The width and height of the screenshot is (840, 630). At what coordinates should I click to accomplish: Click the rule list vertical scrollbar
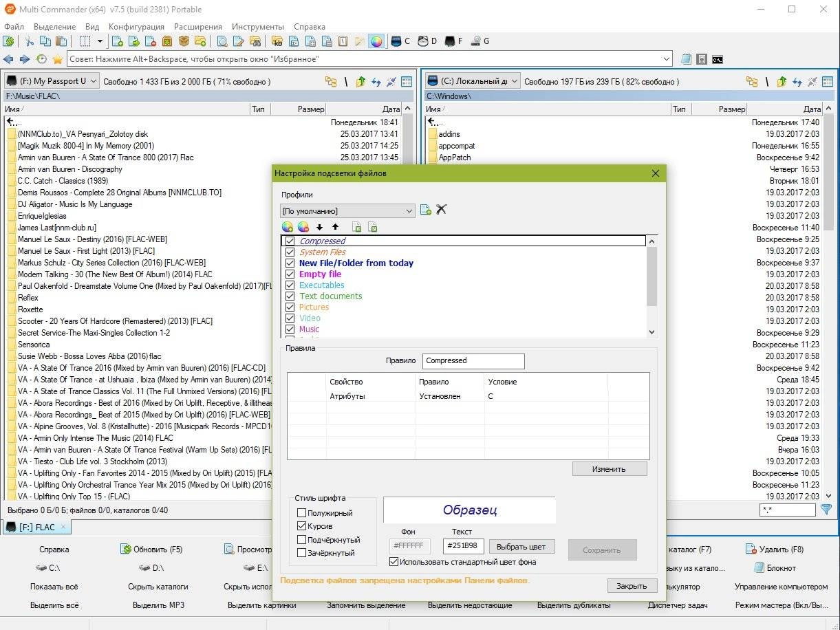click(652, 286)
